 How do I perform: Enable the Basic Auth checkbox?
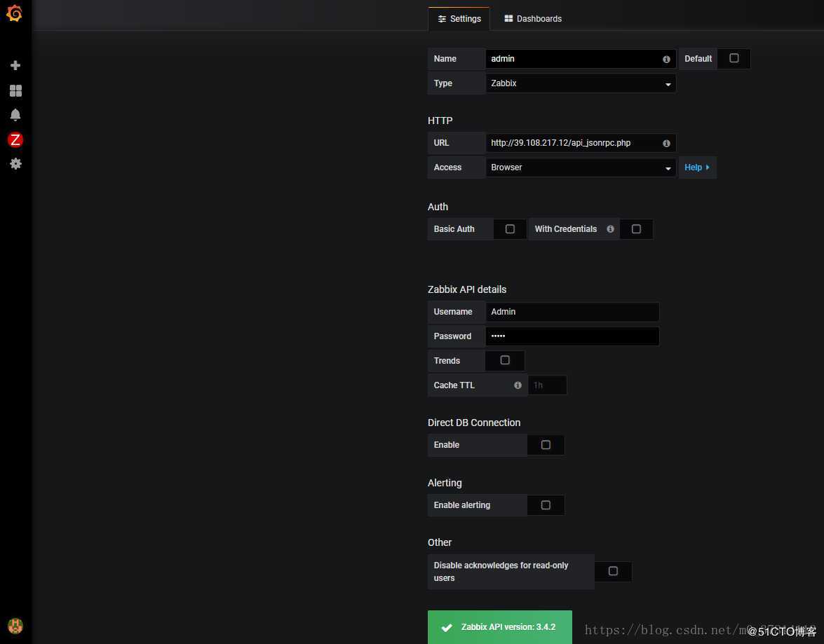[510, 229]
